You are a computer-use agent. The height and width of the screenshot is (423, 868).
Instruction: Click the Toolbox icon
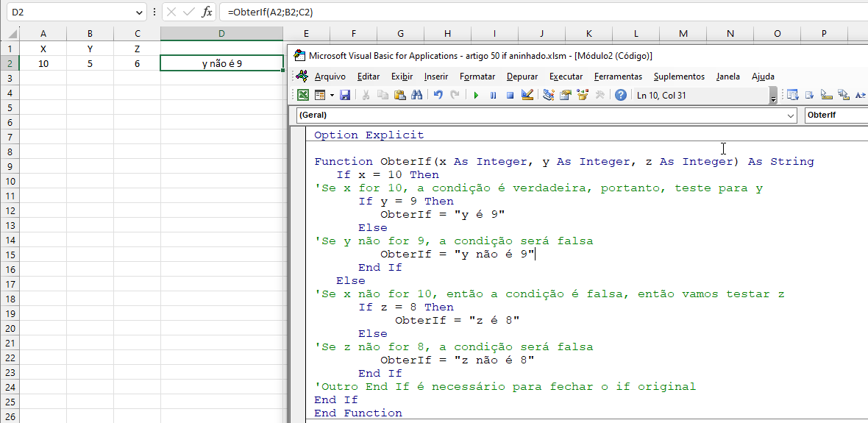tap(600, 95)
